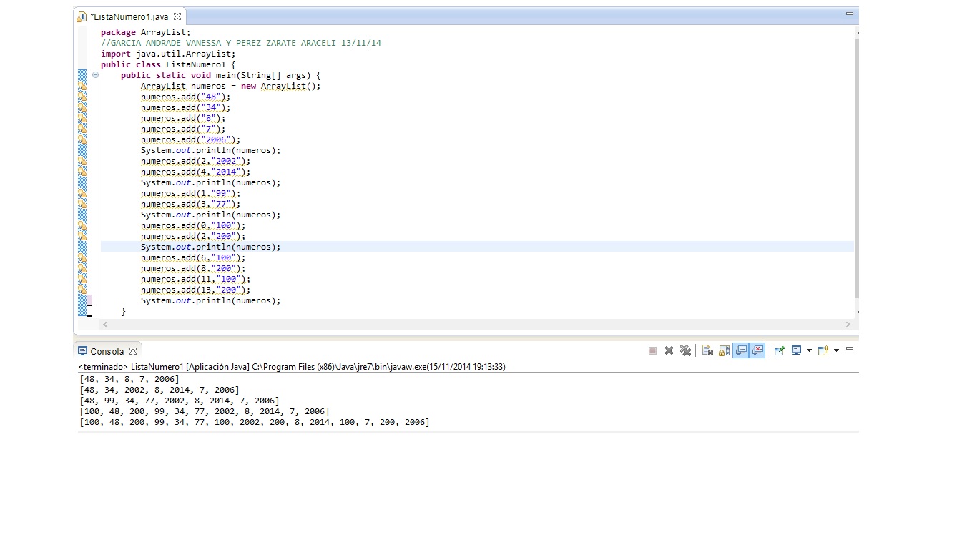This screenshot has width=977, height=560.
Task: Click console output beginning '[48, 99, 34, 77'
Action: (180, 401)
